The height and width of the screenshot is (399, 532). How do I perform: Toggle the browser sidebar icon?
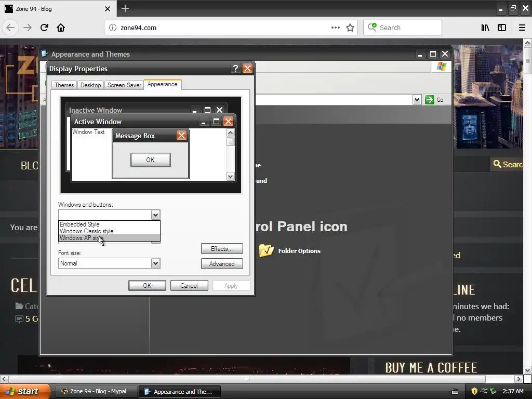(502, 28)
